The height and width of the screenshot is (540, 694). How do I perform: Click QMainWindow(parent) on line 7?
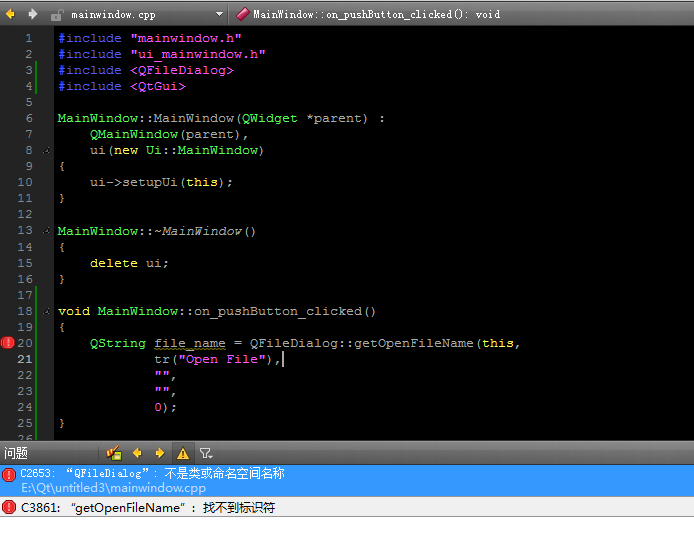[x=165, y=135]
